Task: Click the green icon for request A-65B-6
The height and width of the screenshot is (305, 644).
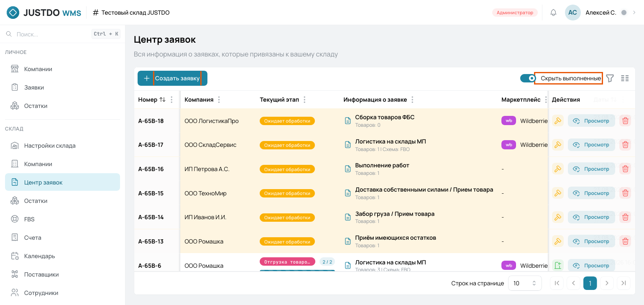Action: (557, 265)
